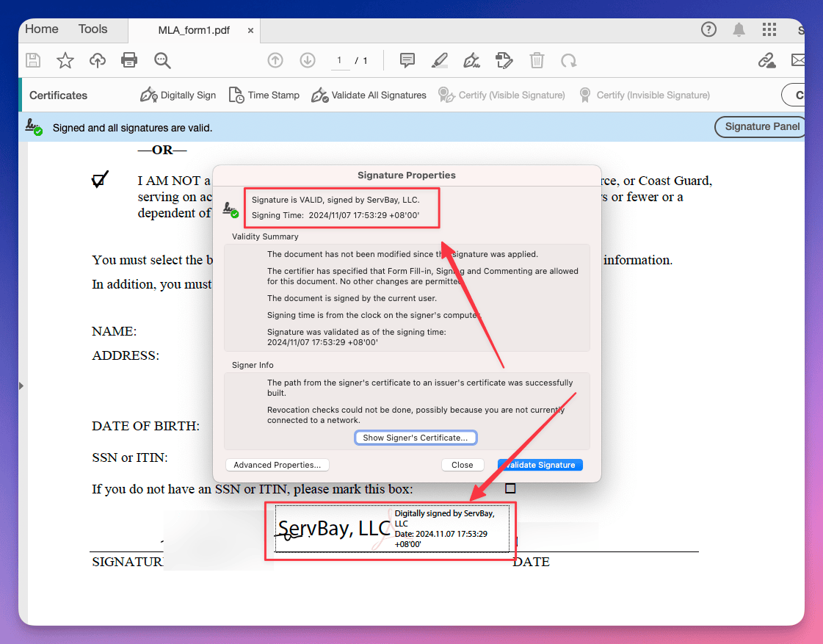Switch to the Tools tab

[x=93, y=29]
